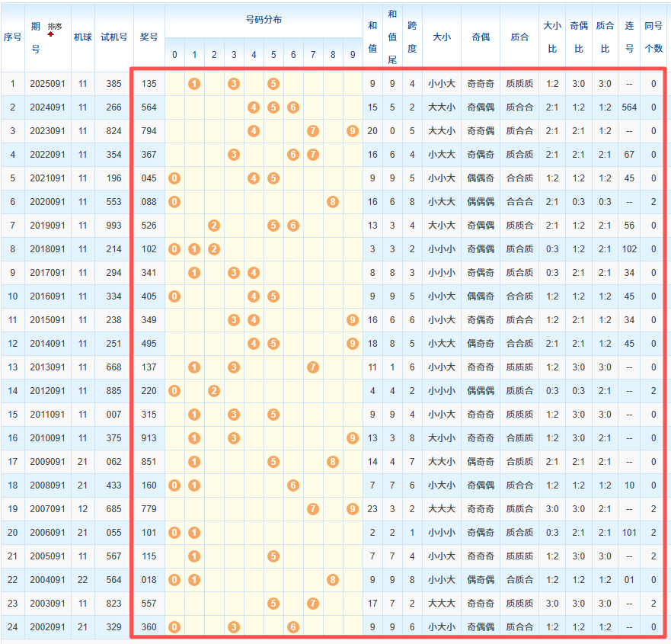
Task: Click the 和值尾 column header
Action: 392,36
